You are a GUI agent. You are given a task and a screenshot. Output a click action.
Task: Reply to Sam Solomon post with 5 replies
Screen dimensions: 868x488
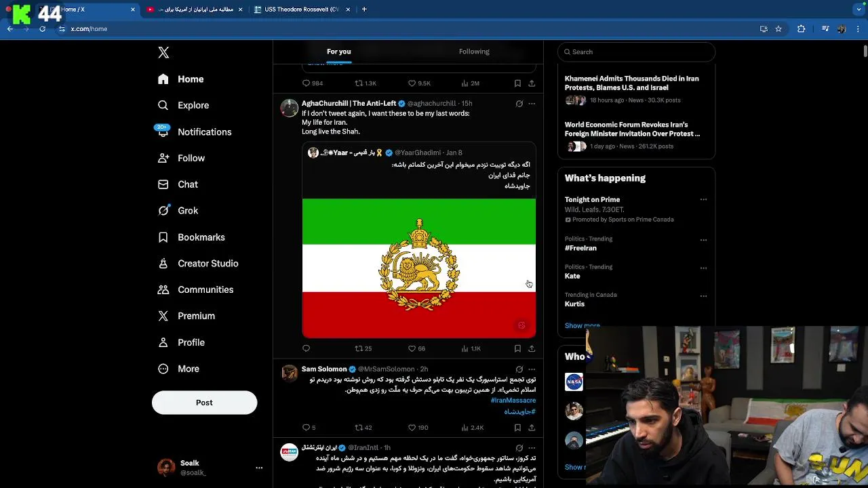click(309, 428)
